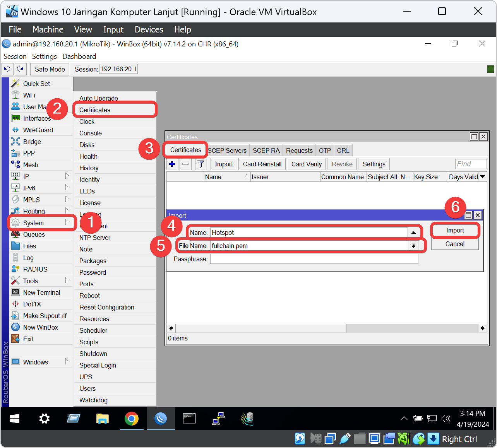Expand the IPv6 submenu

67,187
